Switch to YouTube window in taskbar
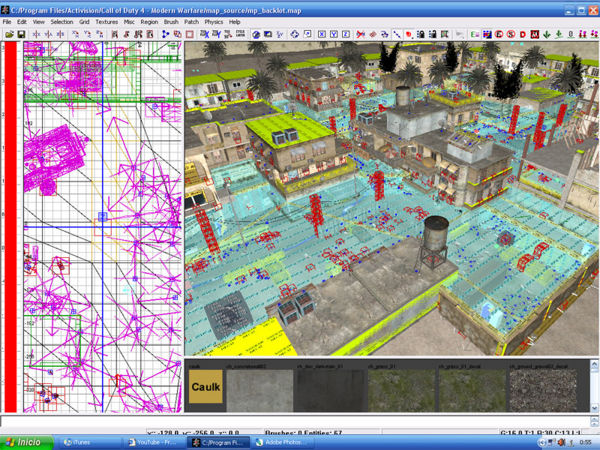The width and height of the screenshot is (600, 450). 155,443
